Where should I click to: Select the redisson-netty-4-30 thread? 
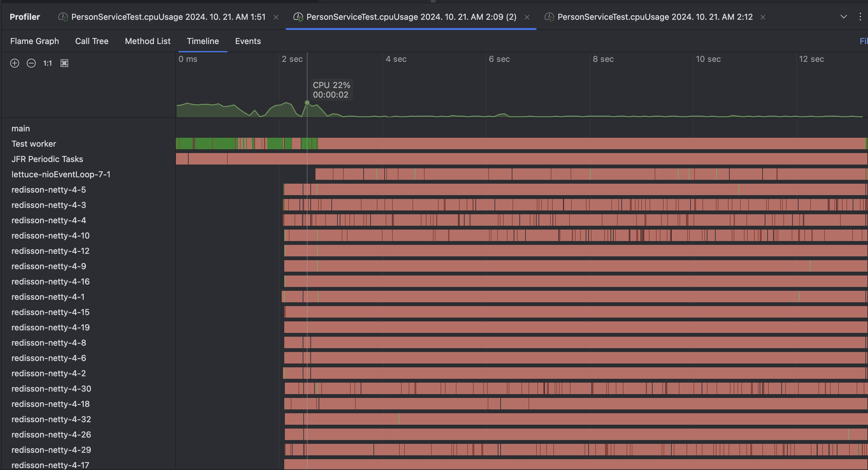click(x=51, y=389)
